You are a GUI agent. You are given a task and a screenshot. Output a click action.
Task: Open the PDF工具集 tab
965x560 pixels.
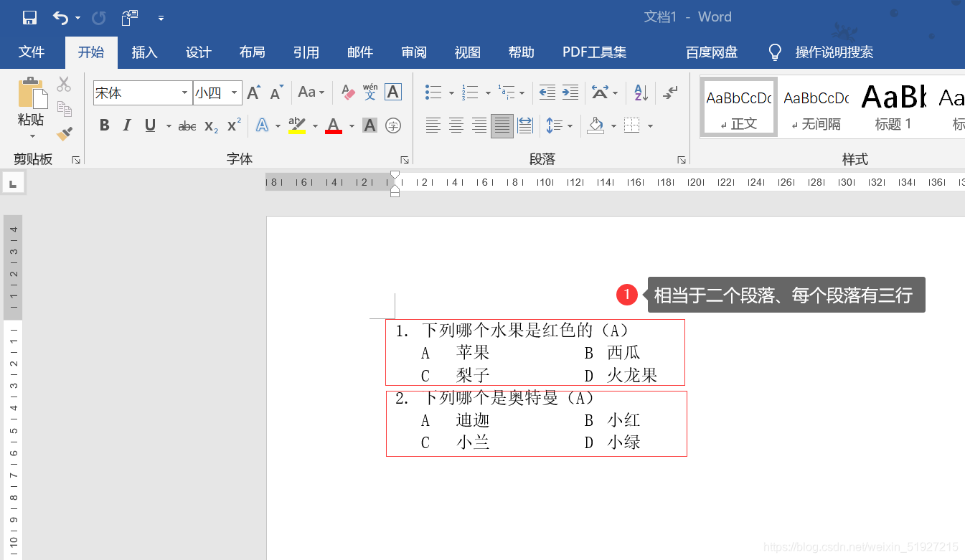pyautogui.click(x=594, y=52)
